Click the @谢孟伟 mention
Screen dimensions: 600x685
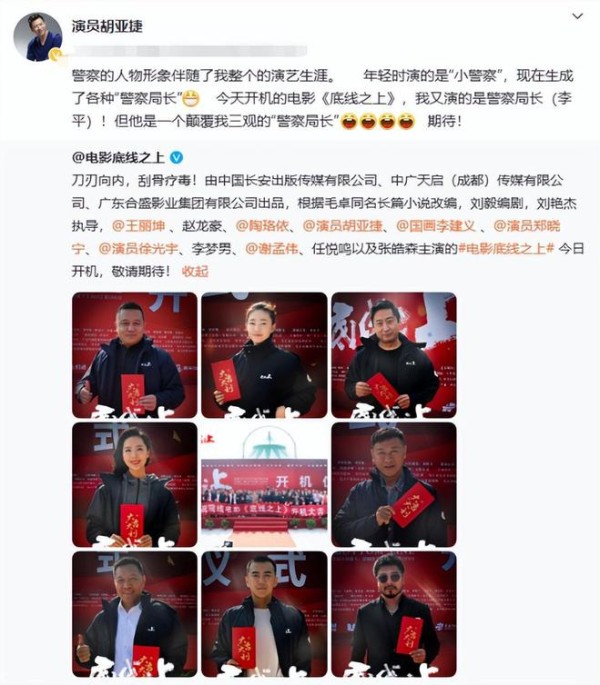272,249
